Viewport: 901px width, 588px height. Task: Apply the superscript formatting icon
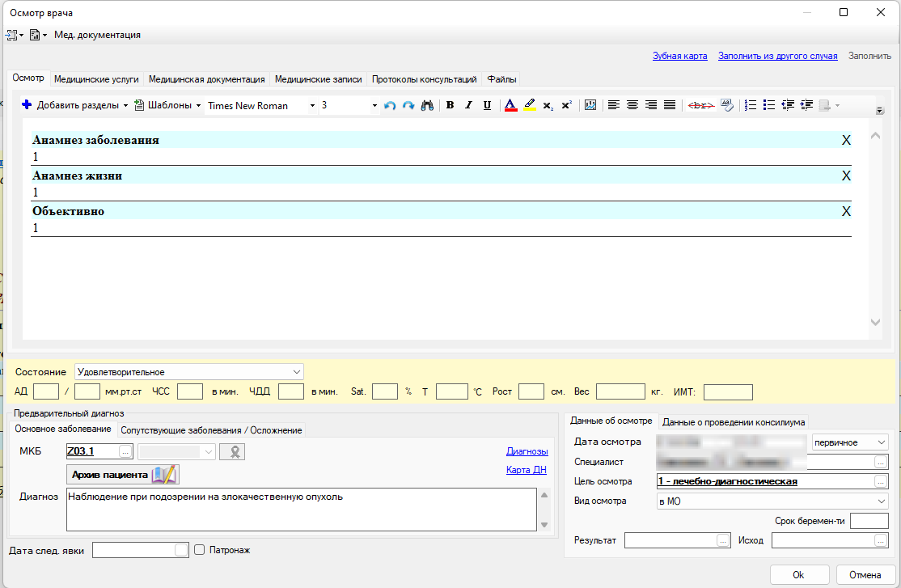coord(567,105)
